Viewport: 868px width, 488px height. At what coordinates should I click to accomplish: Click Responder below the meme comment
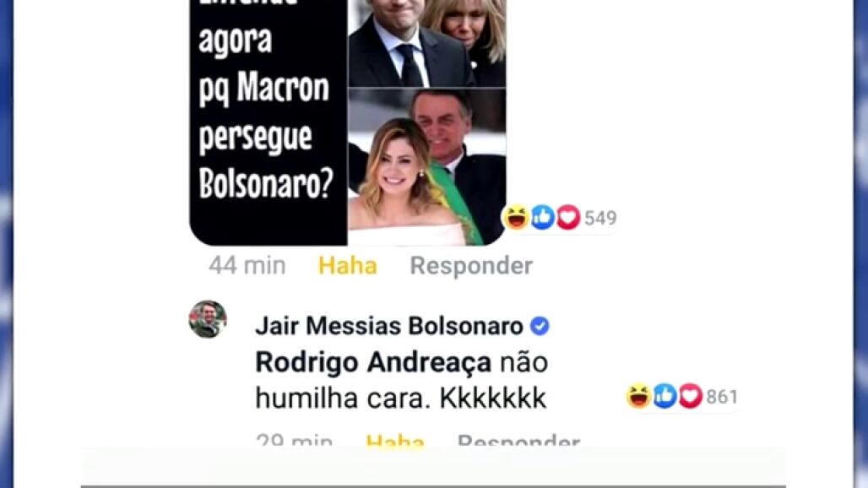pyautogui.click(x=471, y=266)
